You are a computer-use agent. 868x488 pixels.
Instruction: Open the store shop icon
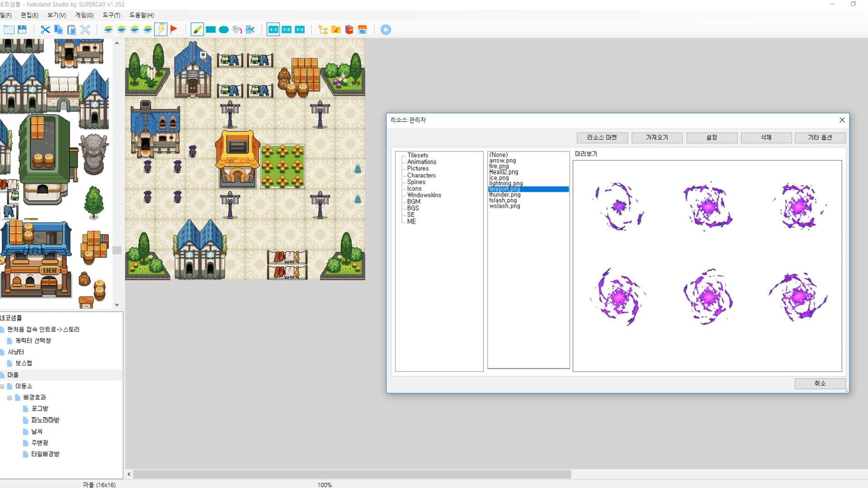pyautogui.click(x=362, y=30)
